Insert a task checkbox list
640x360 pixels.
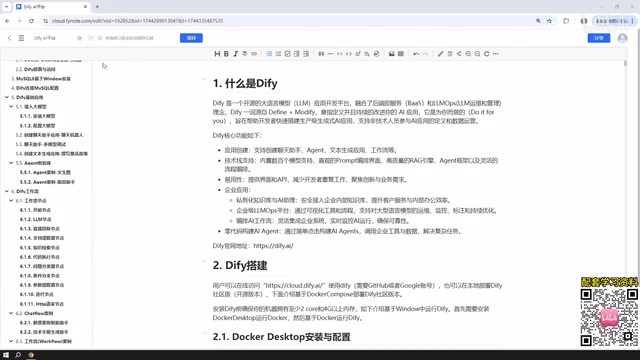pos(287,54)
